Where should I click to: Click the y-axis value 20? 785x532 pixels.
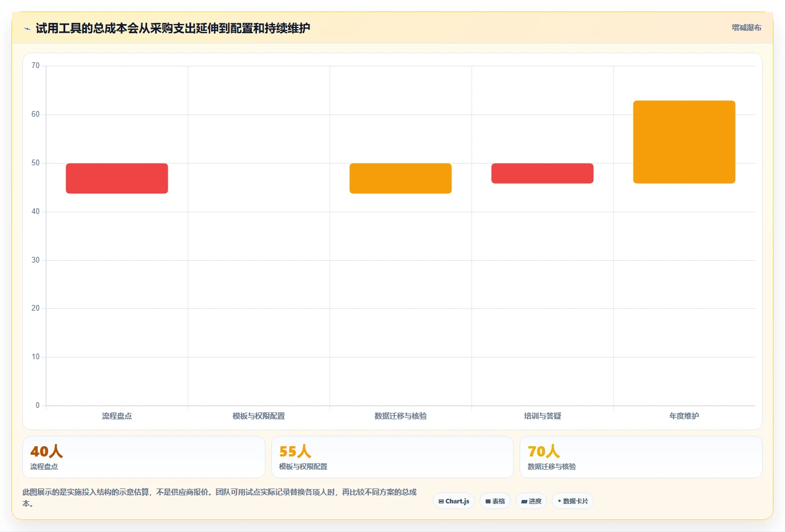click(35, 308)
